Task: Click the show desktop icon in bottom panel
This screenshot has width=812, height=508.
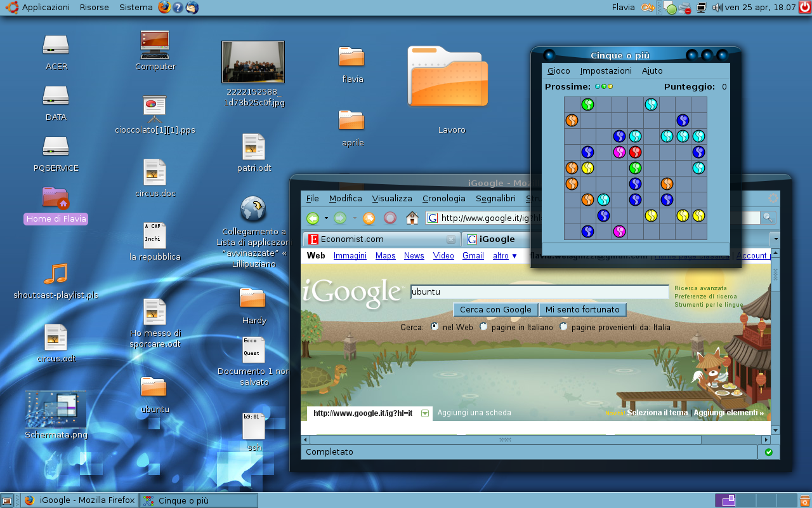Action: 6,500
